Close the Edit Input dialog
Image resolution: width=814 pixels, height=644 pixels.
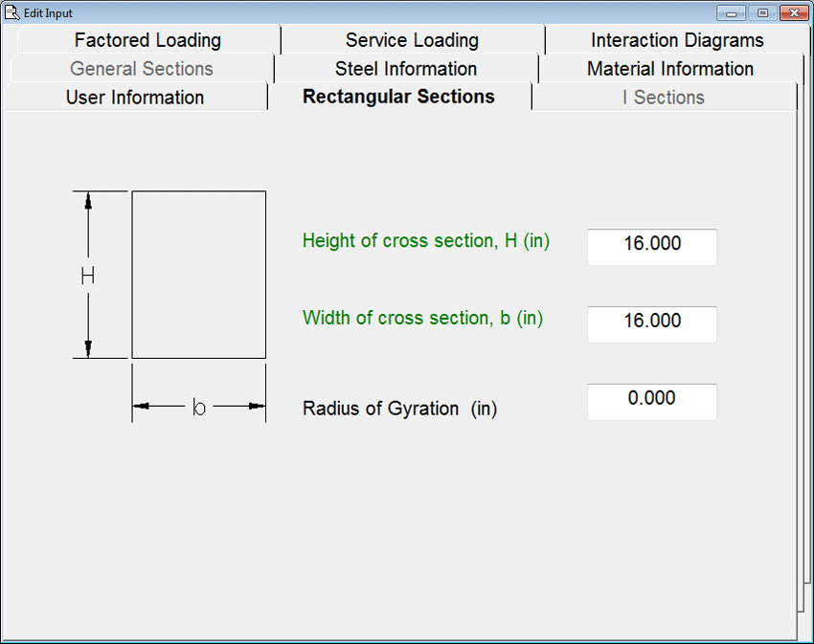pos(793,13)
